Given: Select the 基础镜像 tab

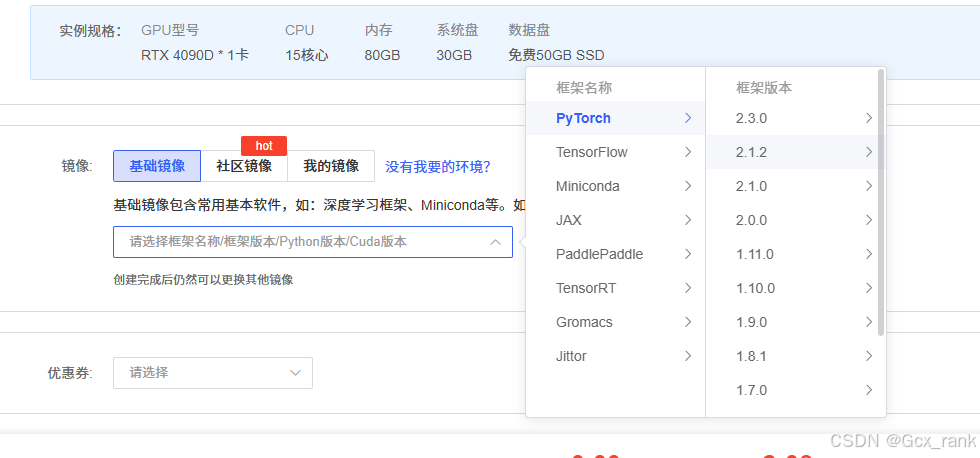Looking at the screenshot, I should [157, 166].
